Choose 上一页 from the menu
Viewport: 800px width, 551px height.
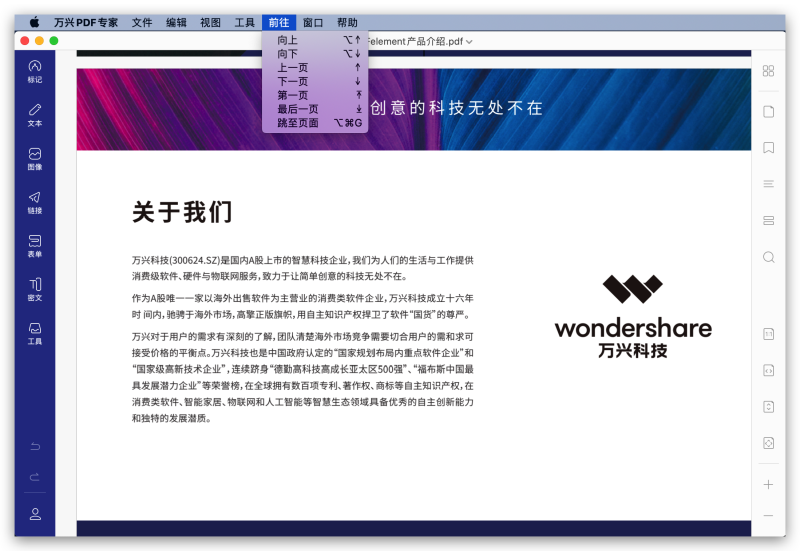(x=315, y=67)
